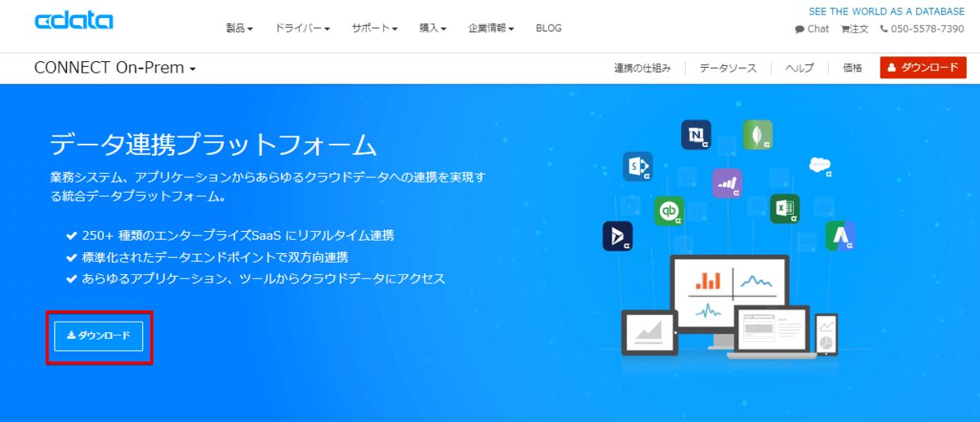Click the Excel connector icon
This screenshot has width=980, height=422.
pos(785,208)
